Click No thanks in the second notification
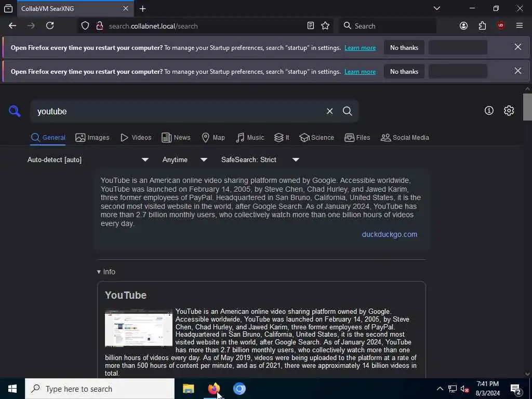 point(404,71)
